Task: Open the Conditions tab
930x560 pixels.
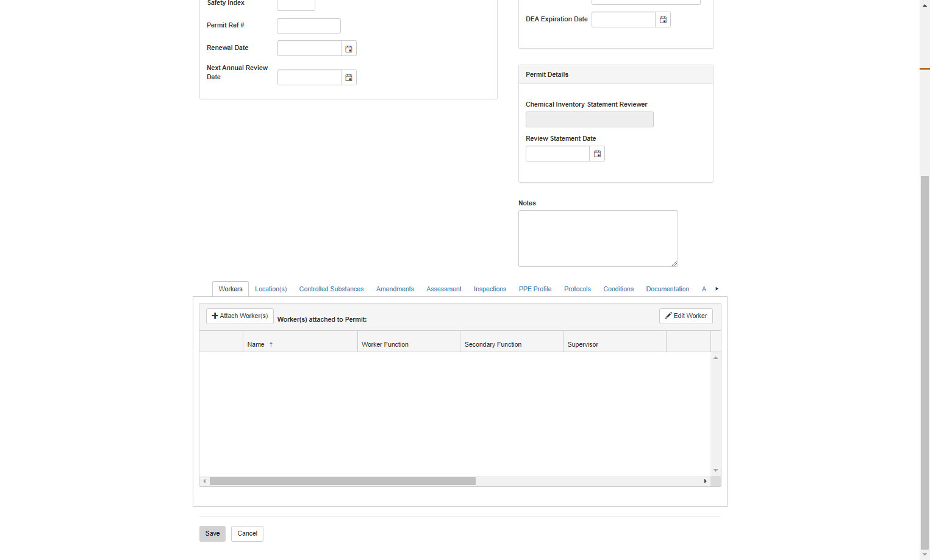Action: point(618,289)
